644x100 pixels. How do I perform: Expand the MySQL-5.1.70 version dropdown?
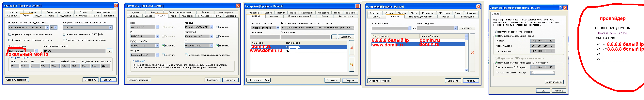click(x=157, y=46)
